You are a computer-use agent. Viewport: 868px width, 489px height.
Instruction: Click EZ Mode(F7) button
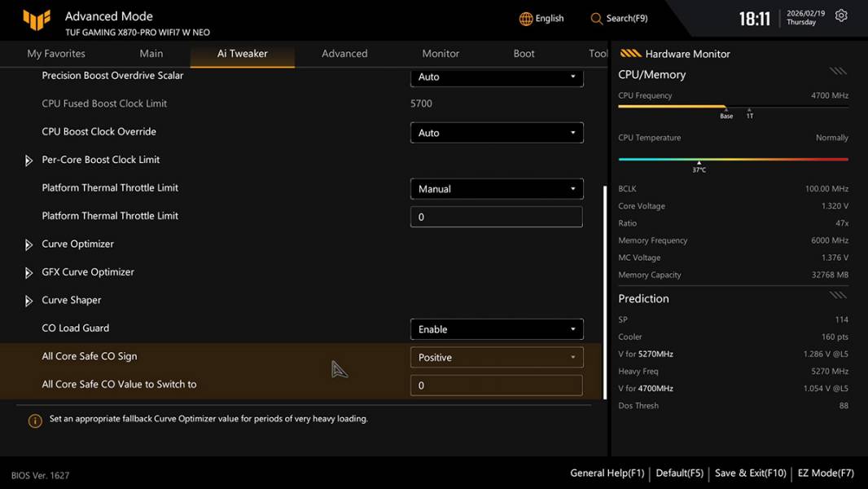click(x=826, y=473)
